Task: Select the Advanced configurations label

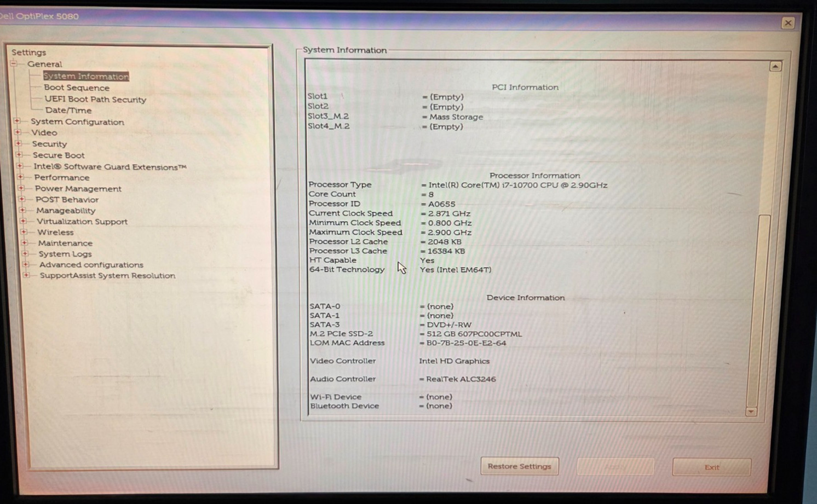Action: click(x=91, y=265)
